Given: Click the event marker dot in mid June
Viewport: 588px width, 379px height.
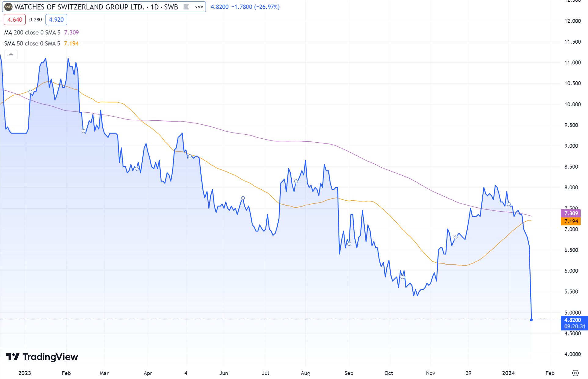Looking at the screenshot, I should pyautogui.click(x=243, y=198).
